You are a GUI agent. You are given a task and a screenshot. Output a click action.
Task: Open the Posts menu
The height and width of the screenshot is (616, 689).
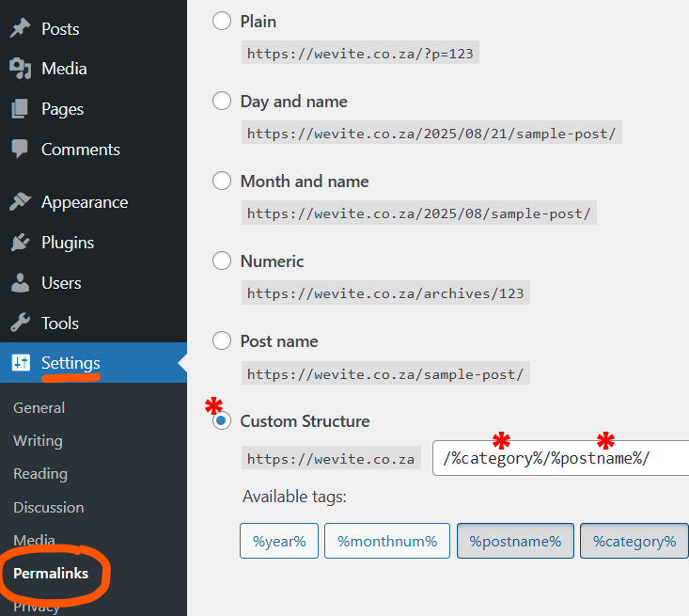coord(60,29)
